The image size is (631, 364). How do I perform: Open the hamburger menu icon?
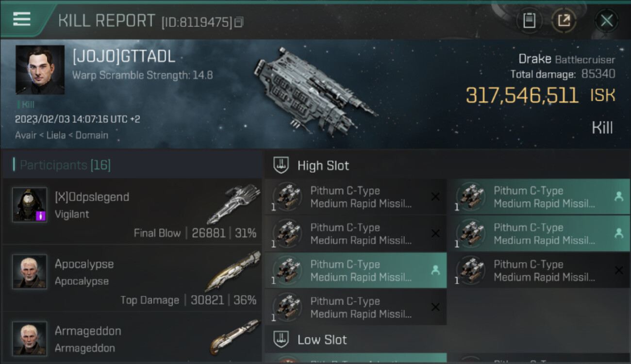coord(21,19)
